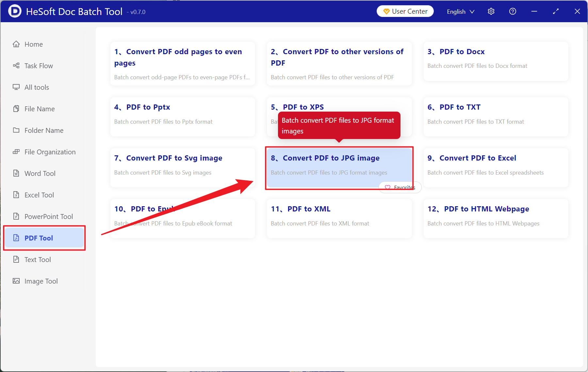The image size is (588, 372).
Task: Open the PDF to Epub card
Action: pyautogui.click(x=183, y=218)
